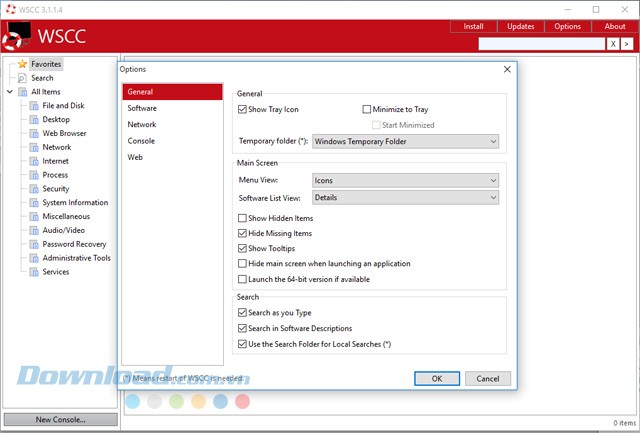Click the orange color circle
Image resolution: width=640 pixels, height=433 pixels.
tap(198, 401)
